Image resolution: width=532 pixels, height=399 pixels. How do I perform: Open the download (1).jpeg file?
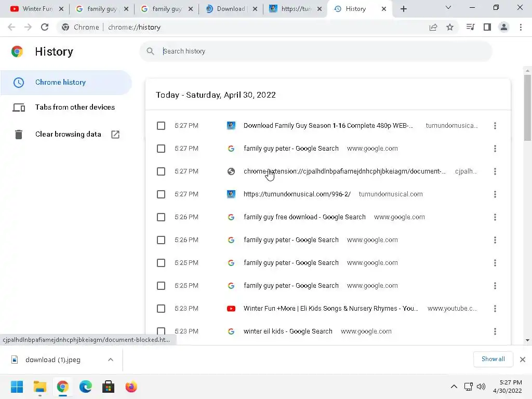pos(52,360)
